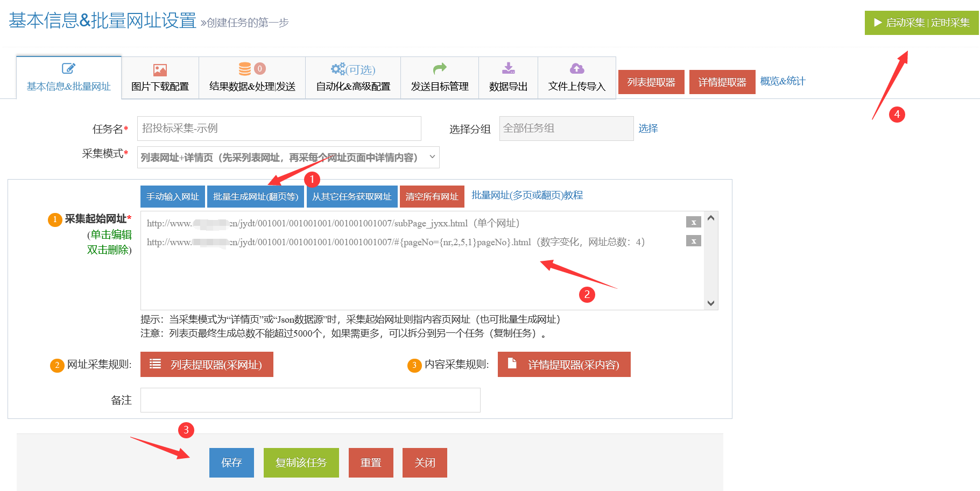Click the picture icon for image download config

point(160,70)
